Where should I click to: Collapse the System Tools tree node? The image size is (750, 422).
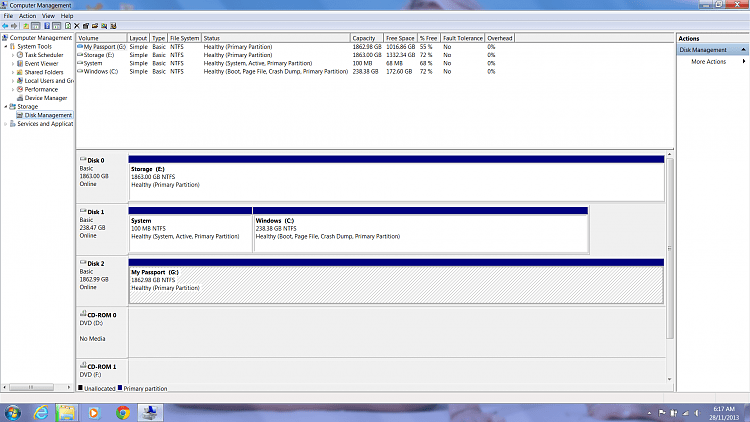(x=6, y=46)
